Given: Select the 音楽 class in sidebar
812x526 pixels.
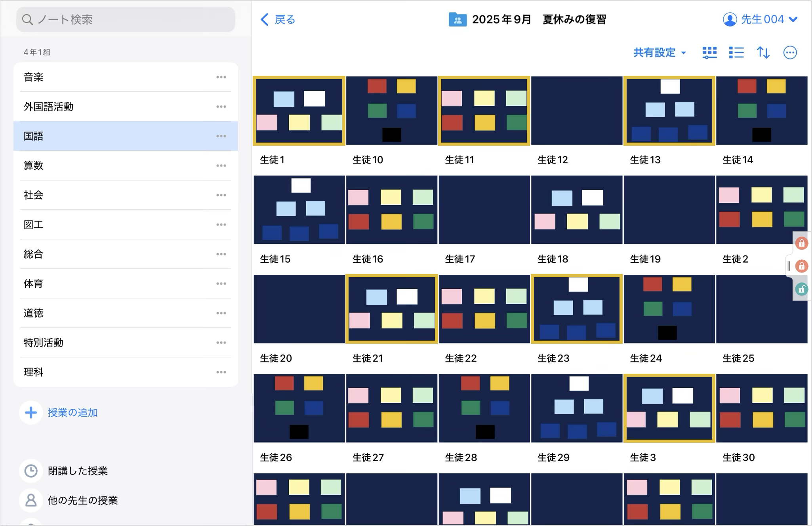Looking at the screenshot, I should [x=34, y=77].
